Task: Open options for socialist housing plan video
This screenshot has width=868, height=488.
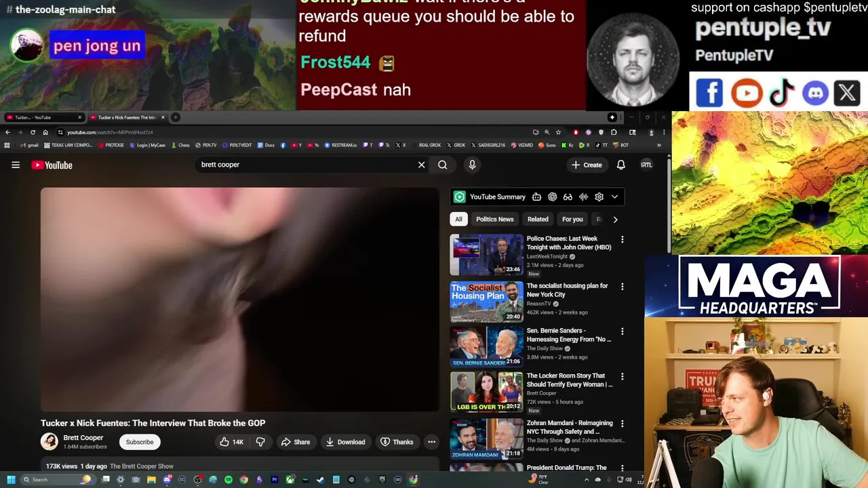Action: (x=622, y=287)
